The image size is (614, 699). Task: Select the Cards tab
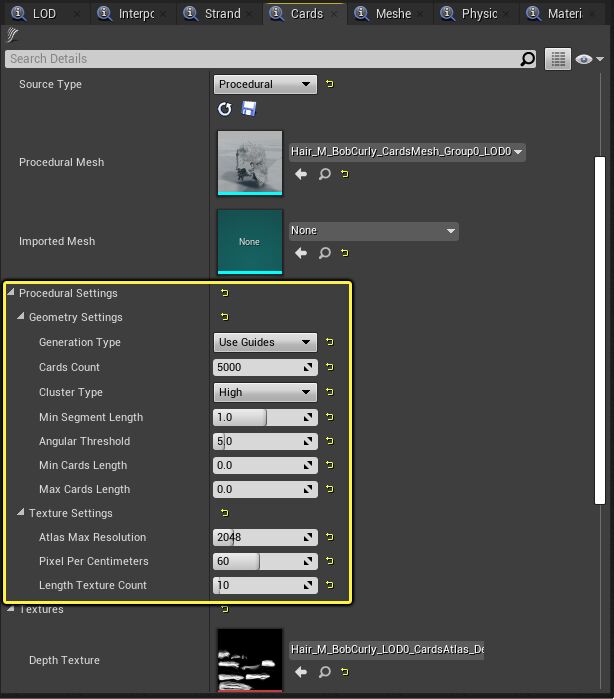[304, 14]
